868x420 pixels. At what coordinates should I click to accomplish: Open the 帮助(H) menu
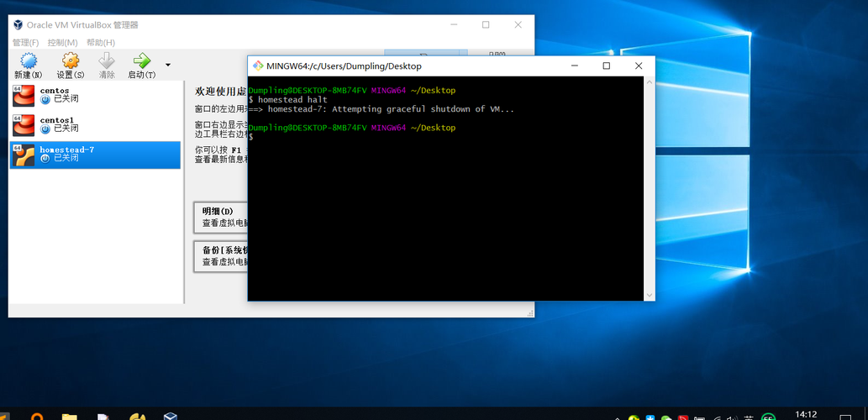click(x=101, y=43)
